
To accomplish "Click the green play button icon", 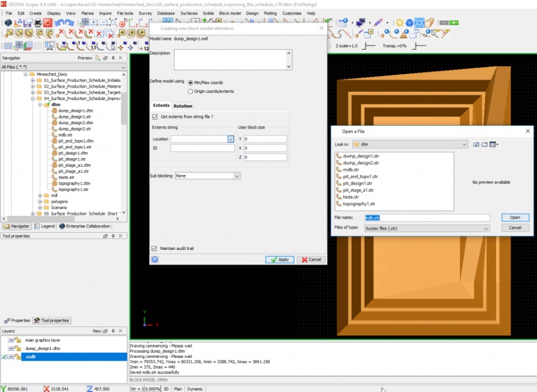I will click(453, 23).
